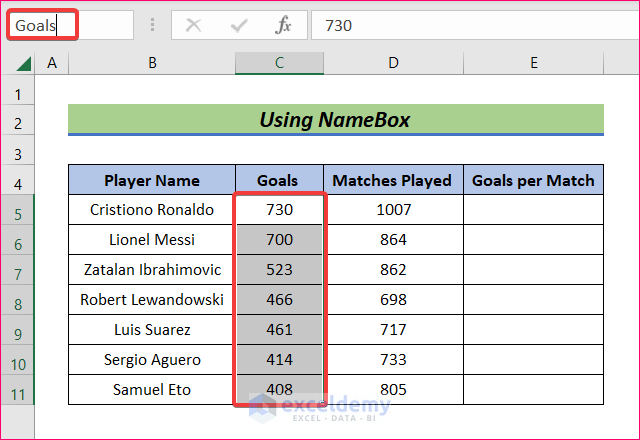
Task: Select column B header
Action: tap(152, 63)
